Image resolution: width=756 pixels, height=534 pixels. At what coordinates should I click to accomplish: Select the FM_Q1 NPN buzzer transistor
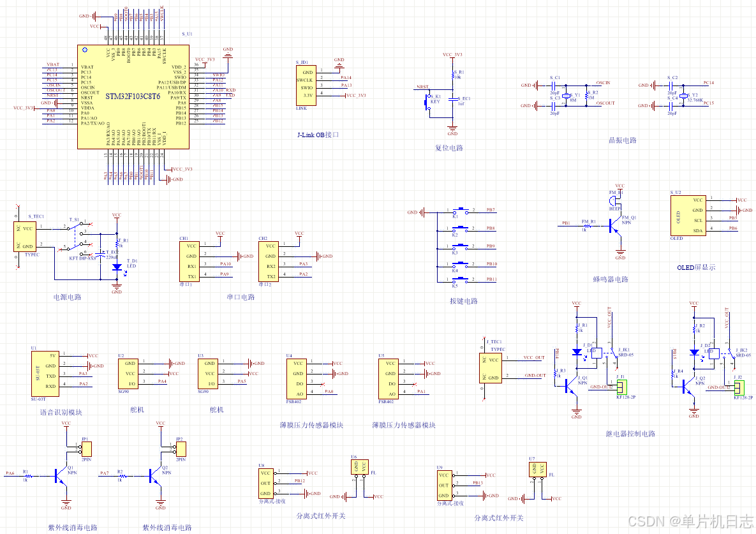615,226
